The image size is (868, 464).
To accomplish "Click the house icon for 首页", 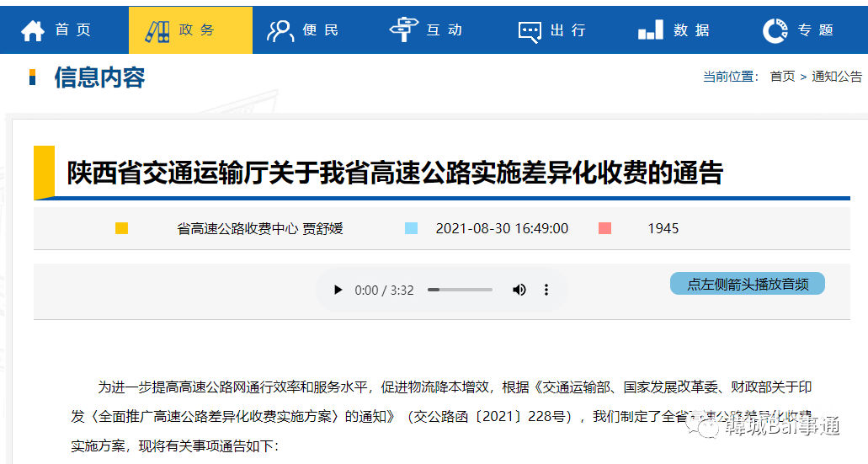I will coord(33,30).
